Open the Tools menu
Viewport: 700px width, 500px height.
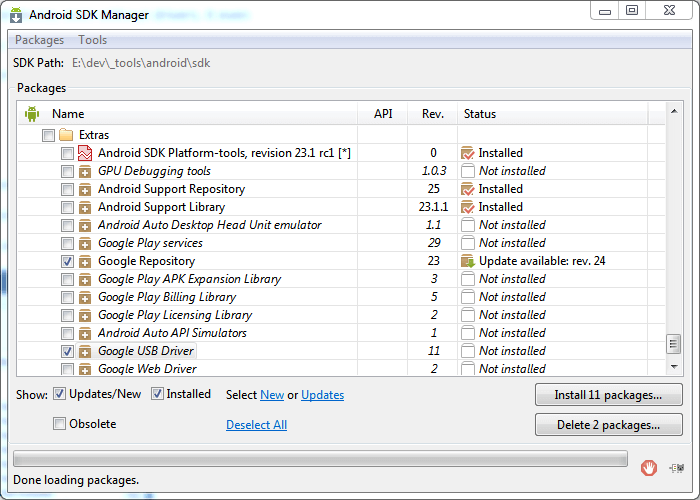pos(92,40)
